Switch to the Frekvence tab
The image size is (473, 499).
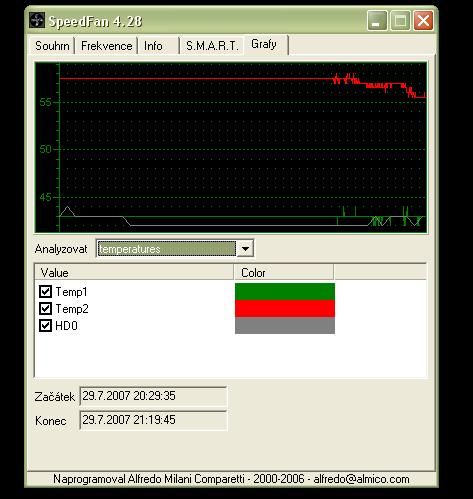tap(106, 46)
